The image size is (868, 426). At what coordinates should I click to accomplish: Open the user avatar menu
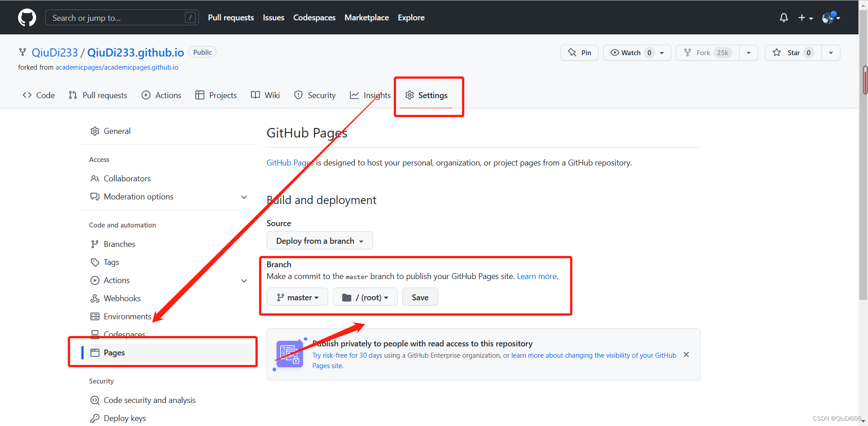[831, 18]
